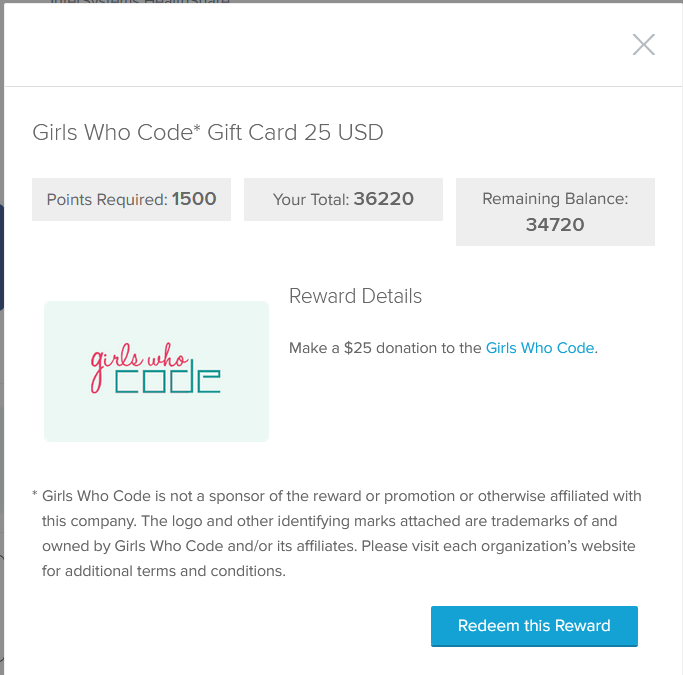This screenshot has width=683, height=675.
Task: Click the 1500 points value
Action: (x=194, y=199)
